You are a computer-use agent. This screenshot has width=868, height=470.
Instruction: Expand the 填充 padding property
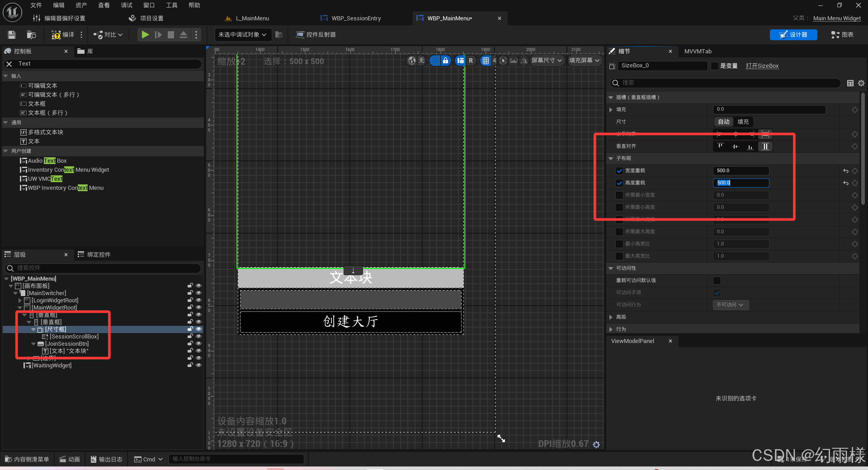pyautogui.click(x=611, y=110)
